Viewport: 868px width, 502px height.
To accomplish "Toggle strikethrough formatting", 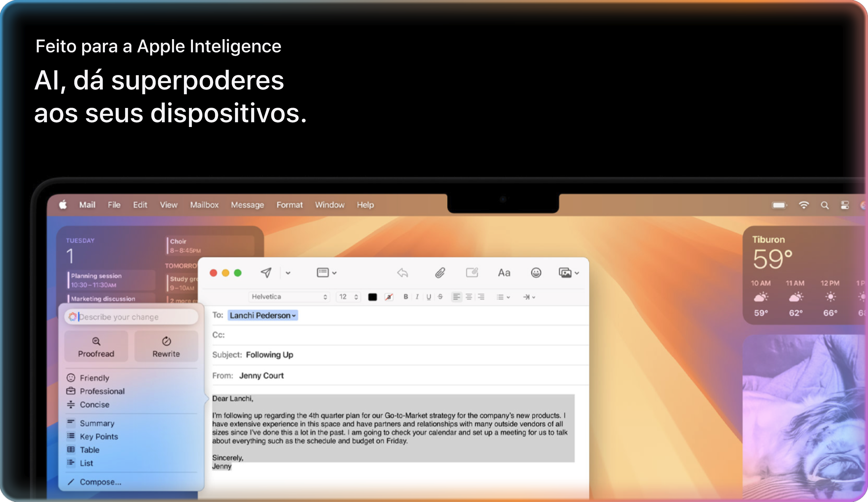I will coord(440,297).
